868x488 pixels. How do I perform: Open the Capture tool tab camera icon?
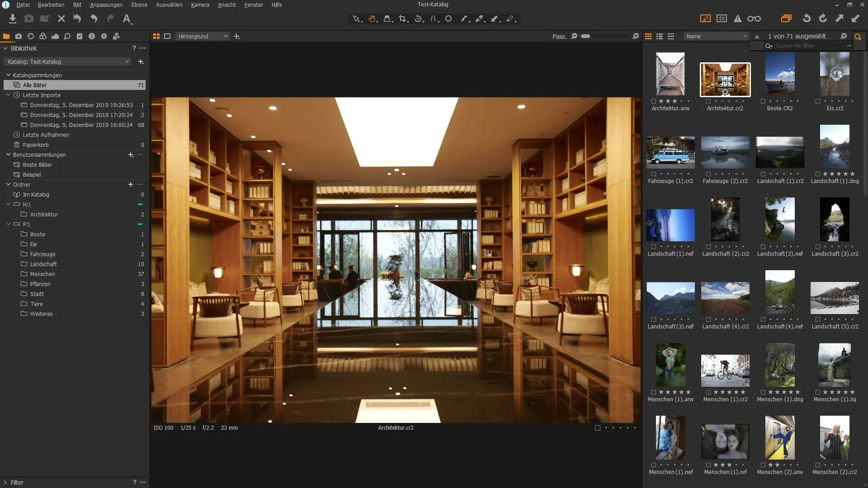[19, 36]
